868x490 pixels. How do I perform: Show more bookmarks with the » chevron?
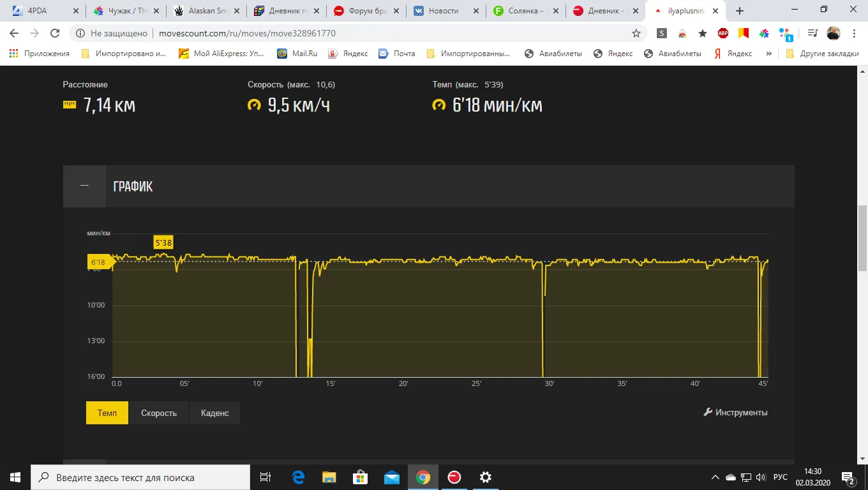pos(768,54)
